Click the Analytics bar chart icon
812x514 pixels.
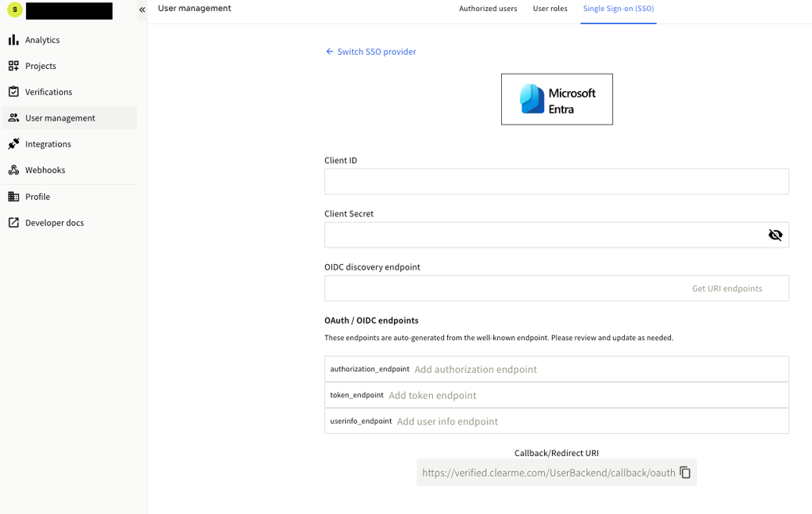pos(13,40)
